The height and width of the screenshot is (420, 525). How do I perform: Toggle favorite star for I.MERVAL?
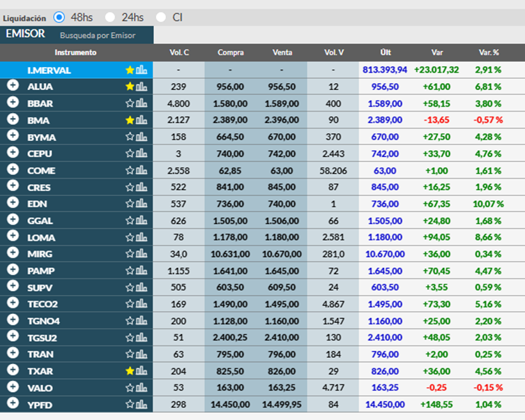[x=130, y=70]
